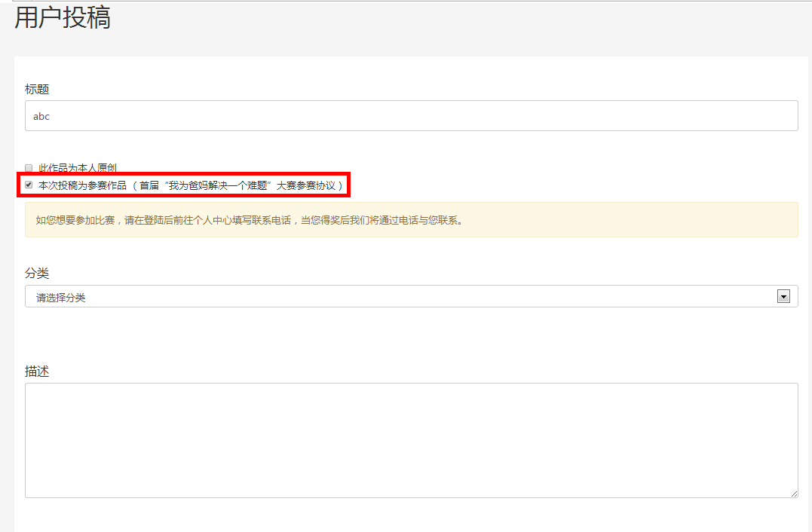
Task: Expand the 请选择分类 category select box
Action: [407, 297]
